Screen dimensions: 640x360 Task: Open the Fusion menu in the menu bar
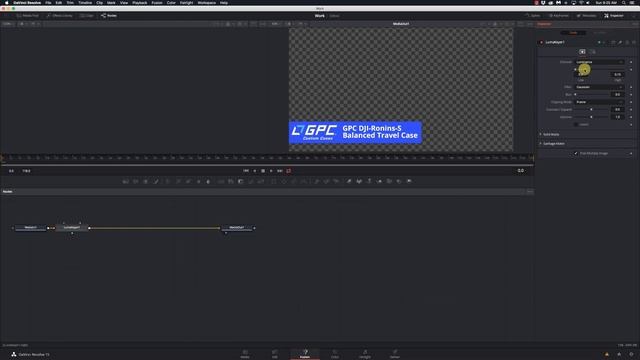tap(157, 3)
